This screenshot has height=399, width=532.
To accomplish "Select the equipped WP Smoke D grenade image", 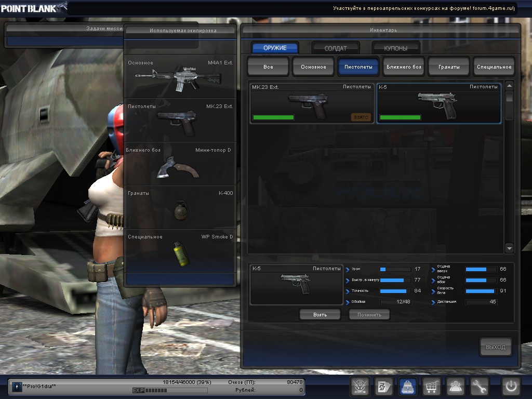I will [x=181, y=253].
